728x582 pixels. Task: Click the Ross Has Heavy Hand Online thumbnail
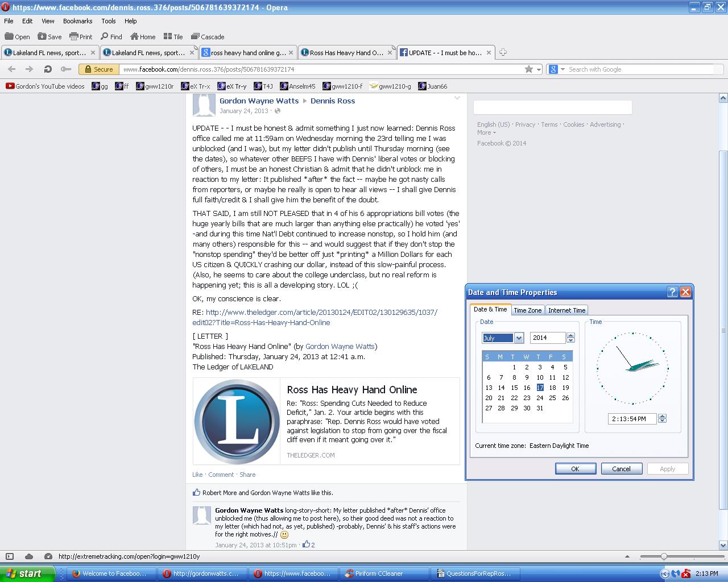click(237, 422)
